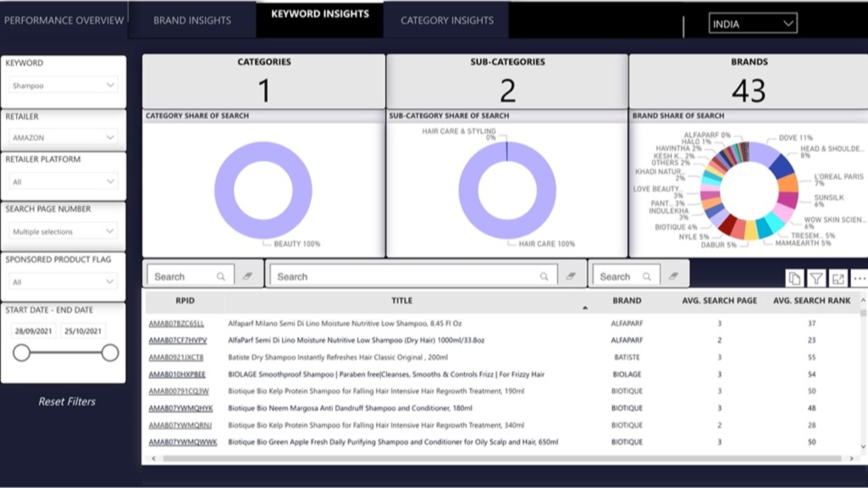Click the right date slider handle

(x=110, y=353)
